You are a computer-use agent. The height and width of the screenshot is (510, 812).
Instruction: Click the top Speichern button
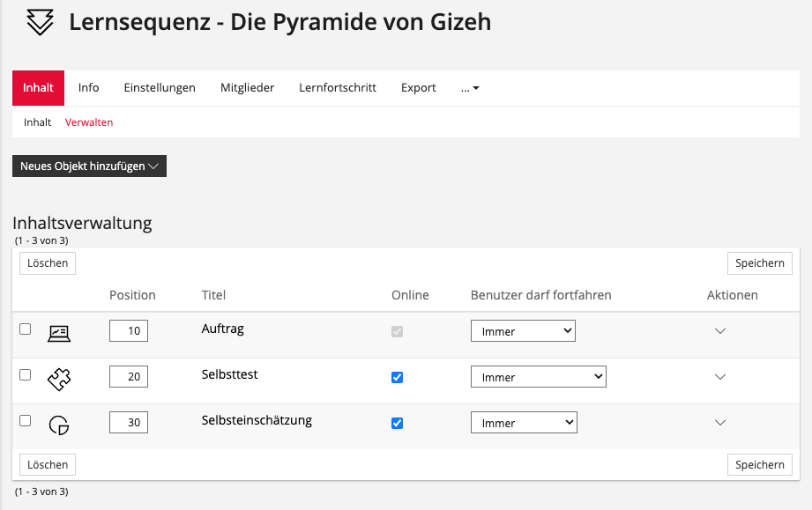[759, 262]
